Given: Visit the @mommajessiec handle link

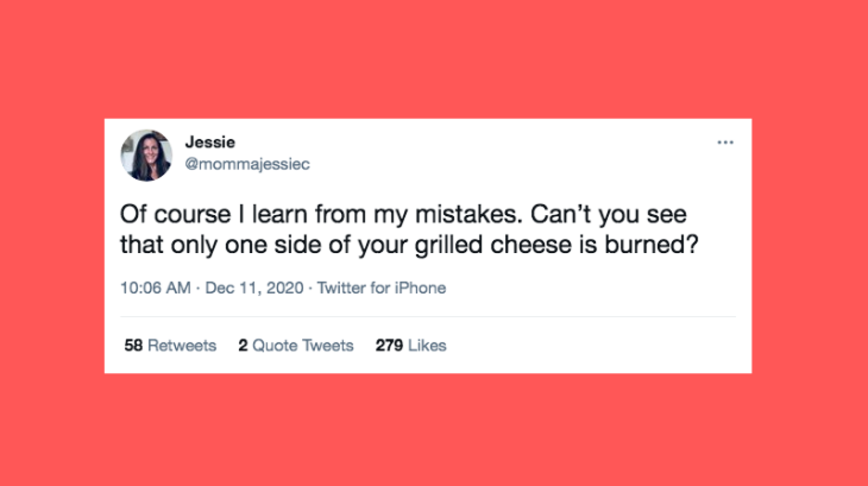Looking at the screenshot, I should point(247,164).
